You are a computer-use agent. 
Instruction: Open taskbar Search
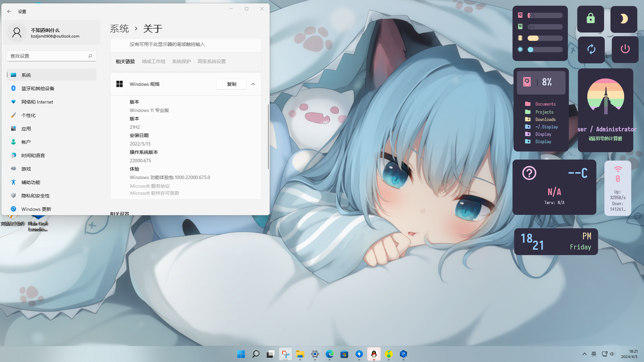click(256, 354)
